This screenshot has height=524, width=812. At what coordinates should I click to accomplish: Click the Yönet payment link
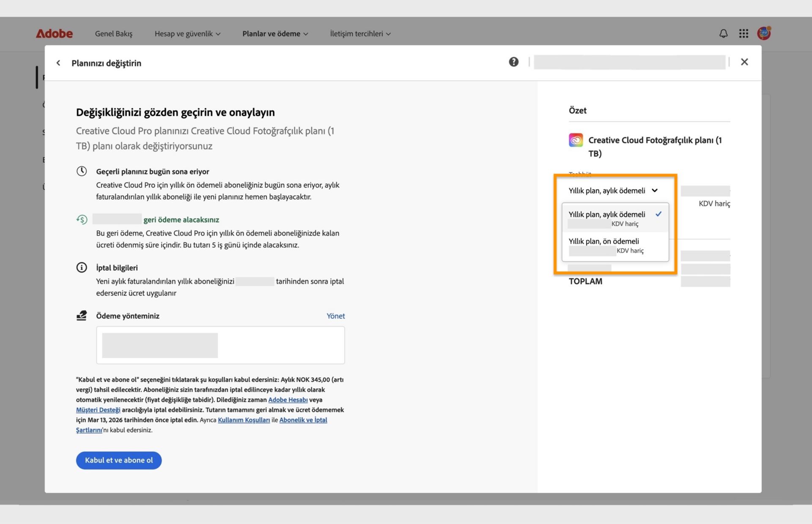(x=335, y=316)
